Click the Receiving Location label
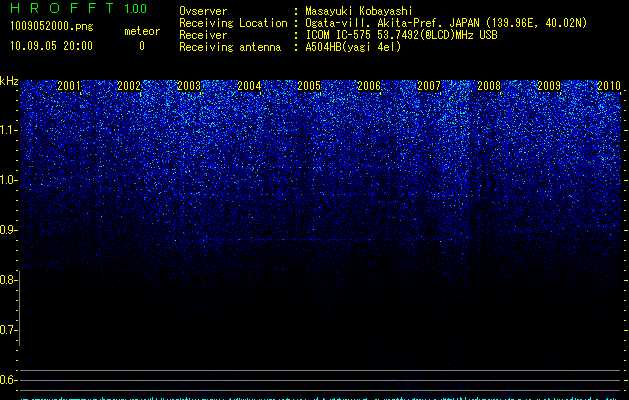The height and width of the screenshot is (400, 629). point(233,23)
